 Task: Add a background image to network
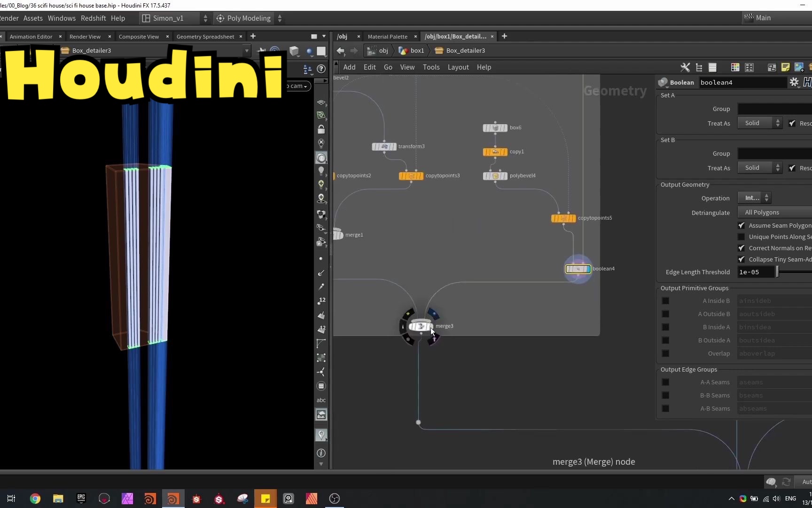(799, 67)
